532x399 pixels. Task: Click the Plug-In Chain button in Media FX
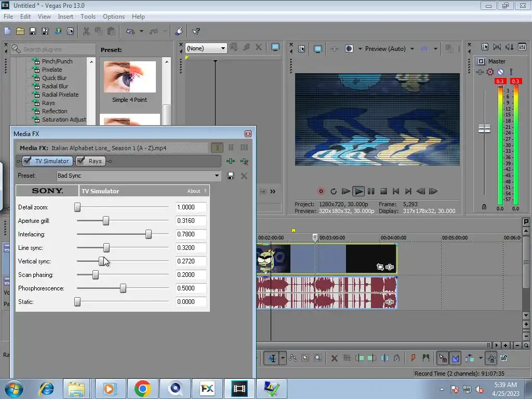click(x=231, y=161)
